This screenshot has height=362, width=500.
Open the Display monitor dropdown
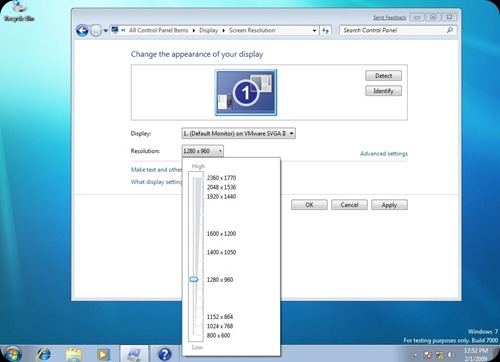pyautogui.click(x=239, y=133)
